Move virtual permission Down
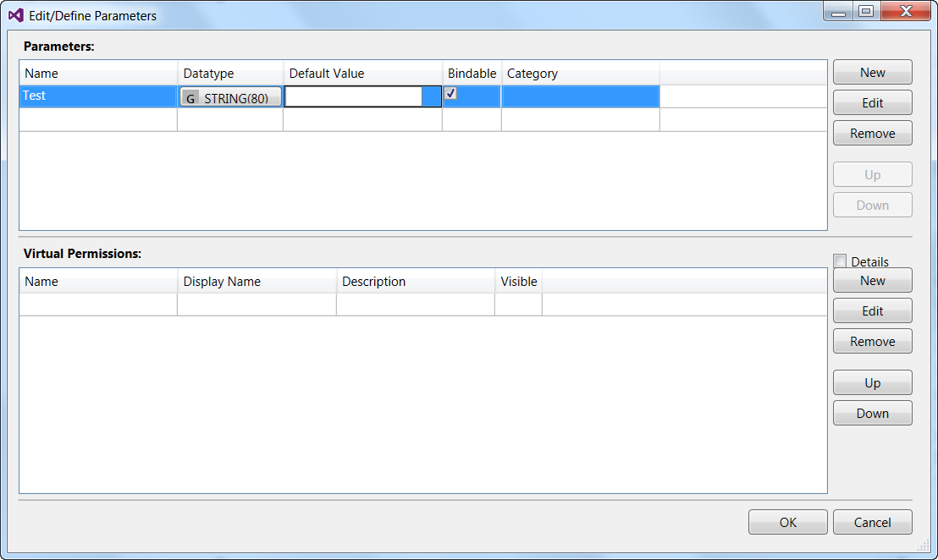 click(872, 413)
